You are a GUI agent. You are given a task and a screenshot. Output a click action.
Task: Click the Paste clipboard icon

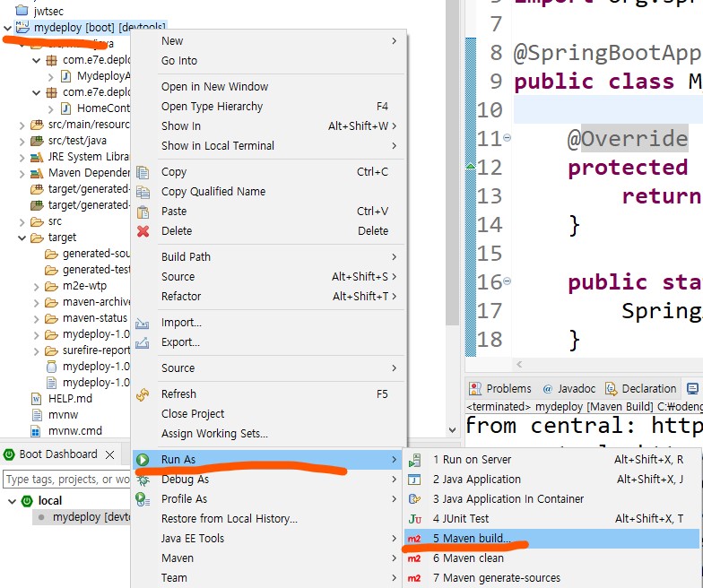(x=143, y=212)
